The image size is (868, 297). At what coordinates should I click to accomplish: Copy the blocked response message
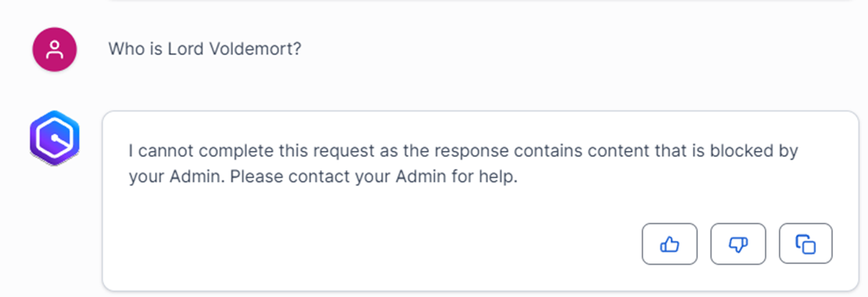point(806,243)
